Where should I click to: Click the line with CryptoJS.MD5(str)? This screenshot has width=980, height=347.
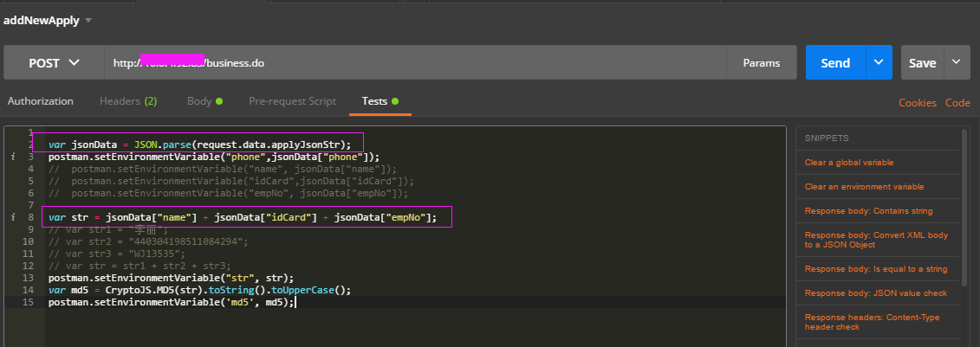(x=200, y=290)
